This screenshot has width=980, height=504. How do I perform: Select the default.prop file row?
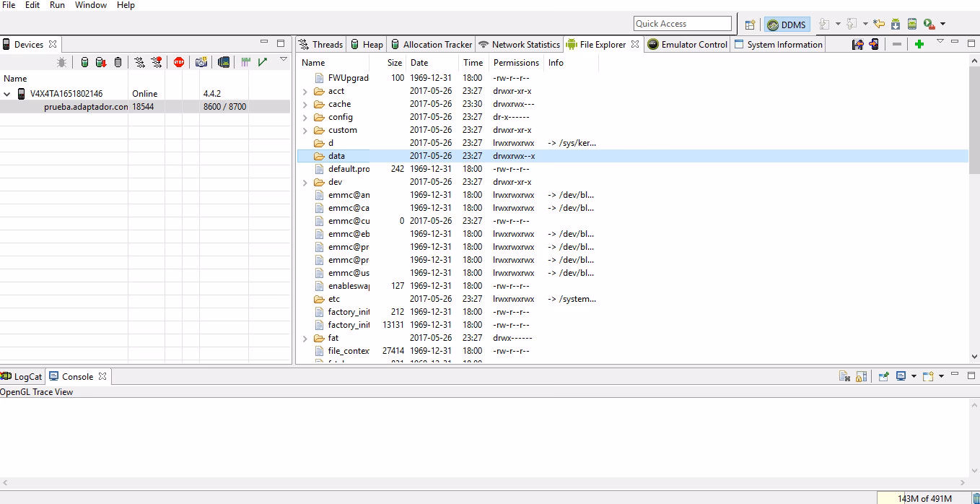[632, 169]
